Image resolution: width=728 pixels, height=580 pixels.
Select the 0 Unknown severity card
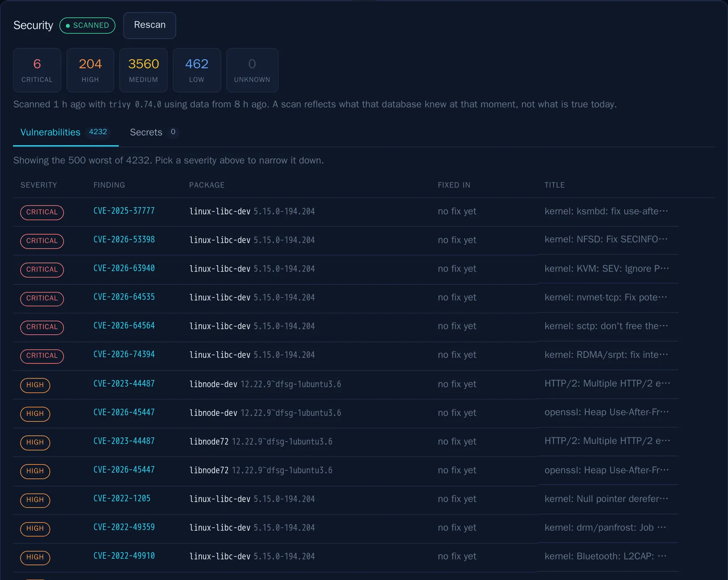(x=252, y=70)
